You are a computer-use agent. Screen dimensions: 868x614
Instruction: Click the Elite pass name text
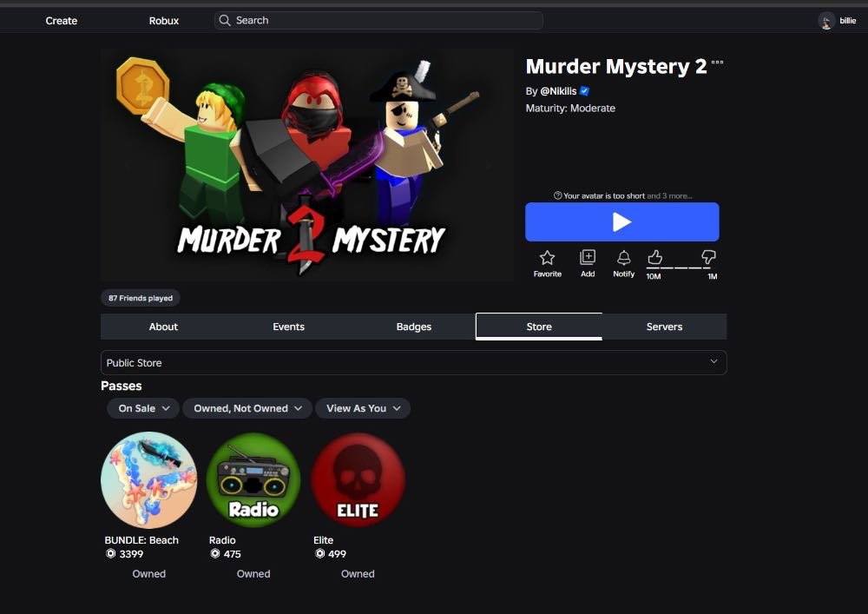323,540
